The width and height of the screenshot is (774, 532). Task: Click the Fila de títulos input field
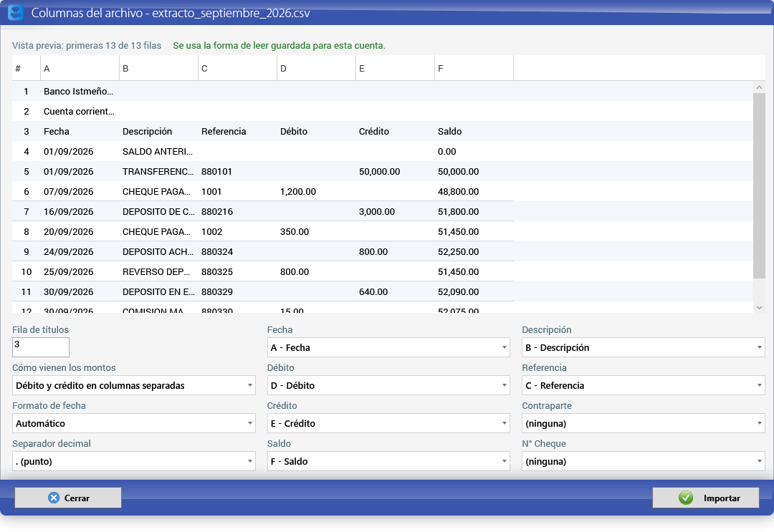click(x=41, y=347)
